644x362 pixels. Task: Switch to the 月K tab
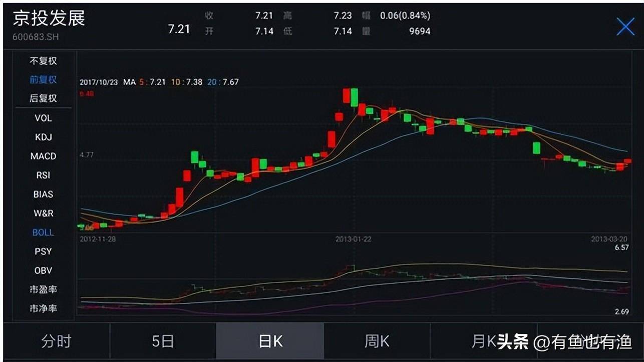click(483, 341)
